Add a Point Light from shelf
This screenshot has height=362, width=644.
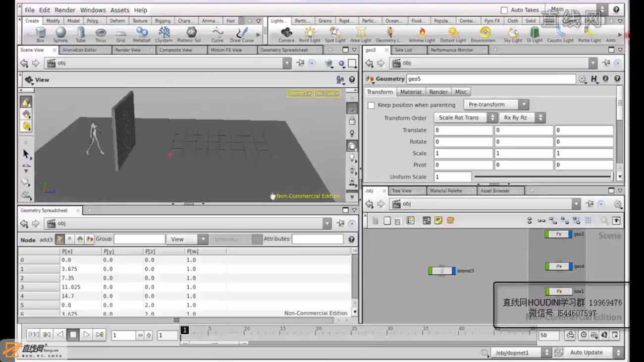310,35
